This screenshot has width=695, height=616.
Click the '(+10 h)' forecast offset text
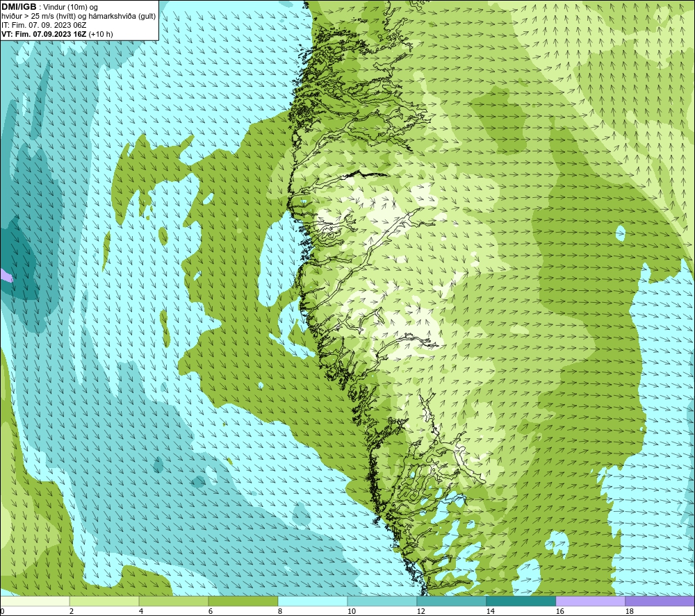click(101, 34)
